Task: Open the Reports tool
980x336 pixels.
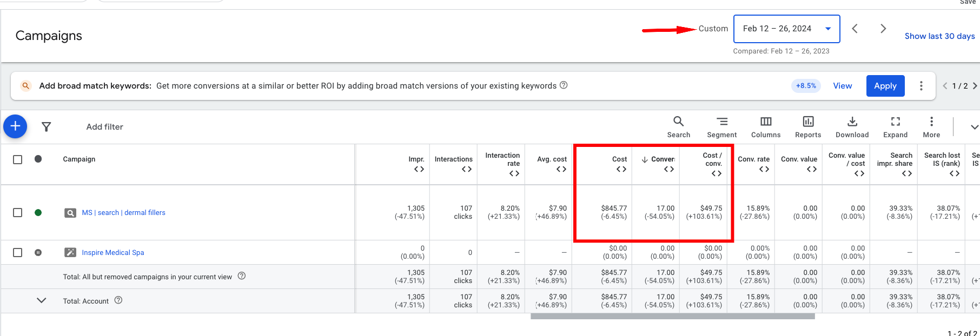Action: [x=808, y=127]
